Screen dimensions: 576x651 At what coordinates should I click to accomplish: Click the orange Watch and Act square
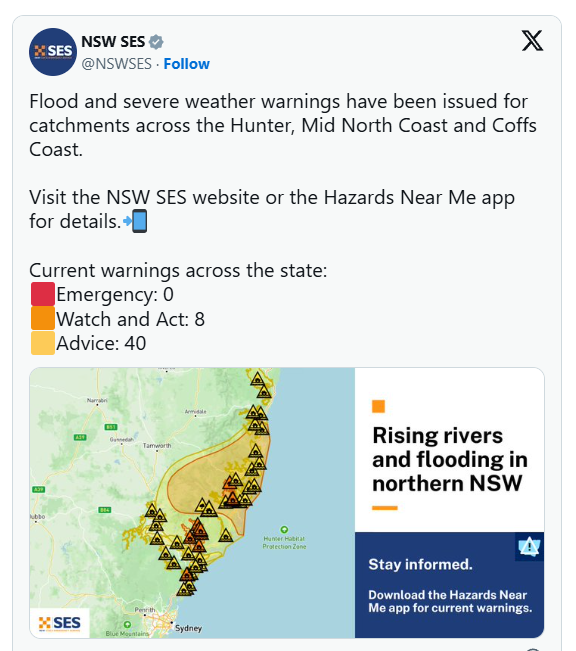click(43, 318)
